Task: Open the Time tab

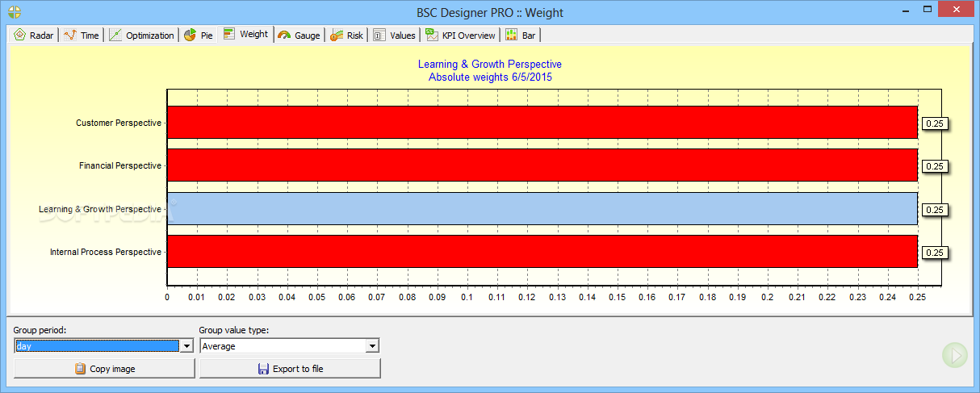Action: pyautogui.click(x=82, y=35)
